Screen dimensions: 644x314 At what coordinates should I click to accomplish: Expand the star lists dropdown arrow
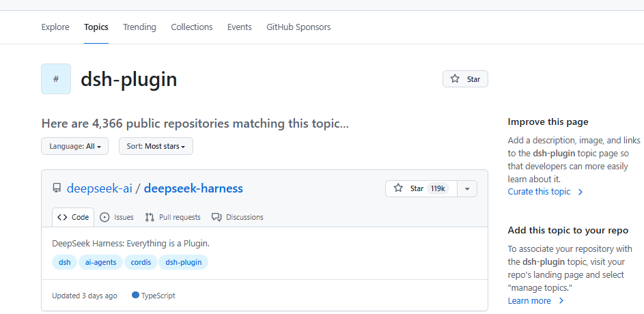[467, 189]
